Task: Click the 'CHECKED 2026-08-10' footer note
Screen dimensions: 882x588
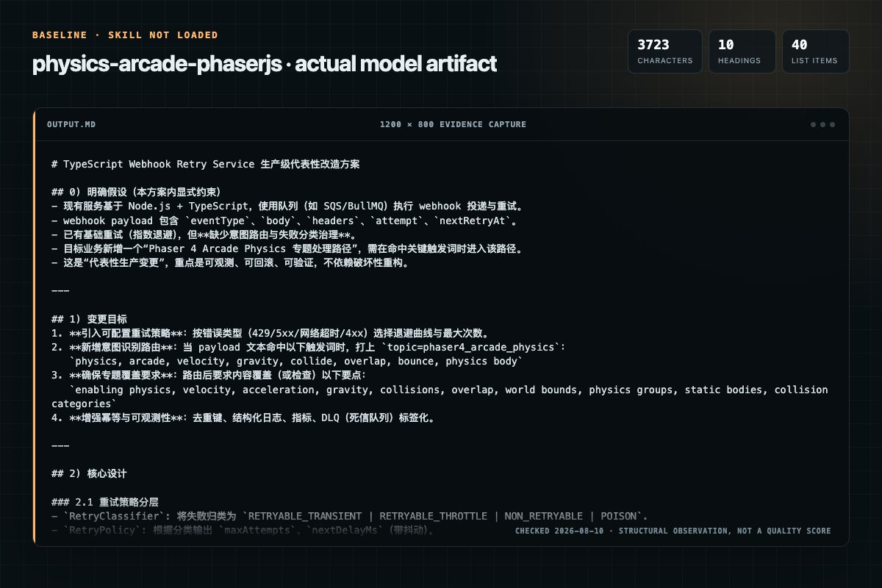Action: tap(673, 531)
